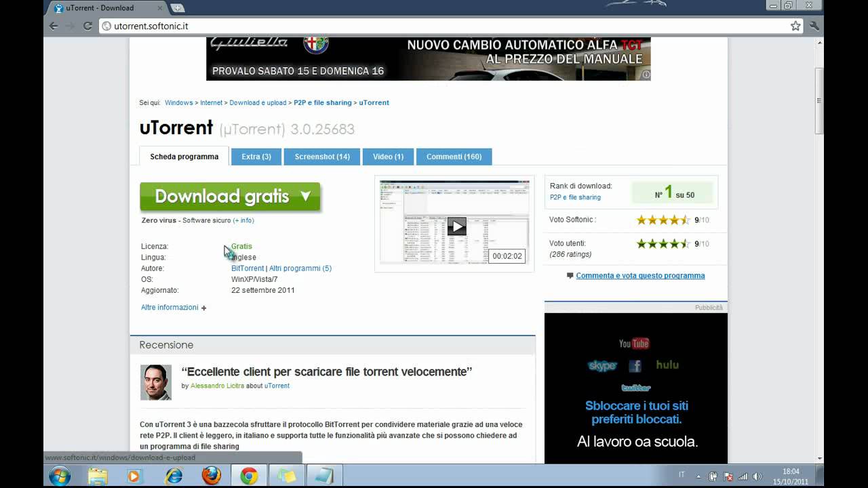Open Internet Explorer from the taskbar
Viewport: 868px width, 488px height.
tap(174, 476)
